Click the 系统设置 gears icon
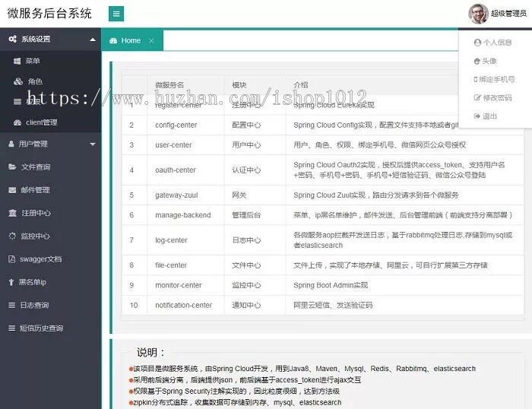 click(x=13, y=39)
